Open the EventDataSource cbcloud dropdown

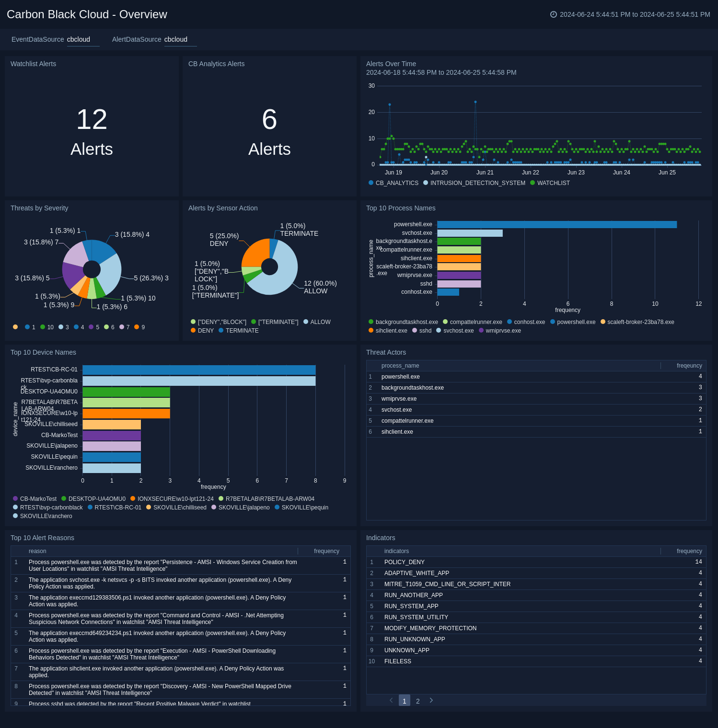(78, 39)
